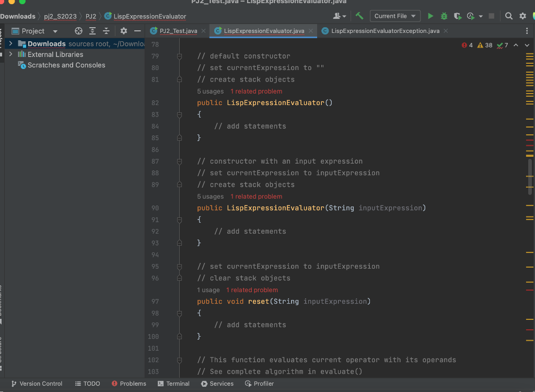Switch to LispExpressionEvaluatorException.java tab
This screenshot has height=392, width=535.
click(x=385, y=31)
